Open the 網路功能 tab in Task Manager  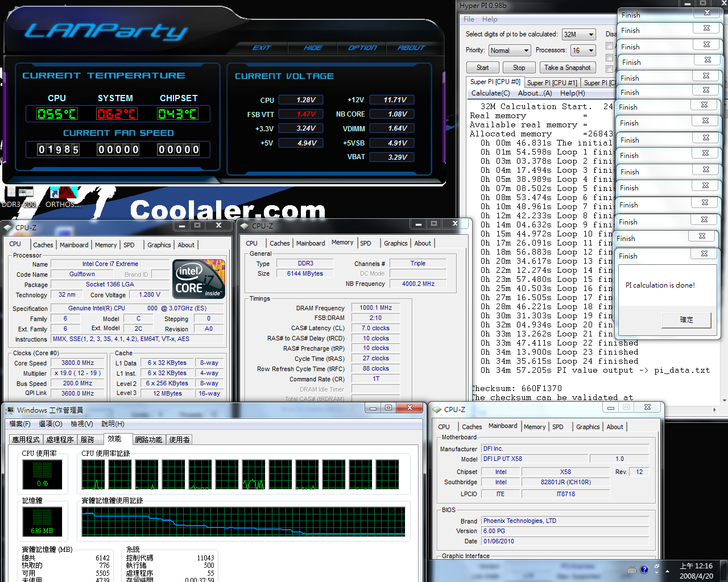pos(149,440)
